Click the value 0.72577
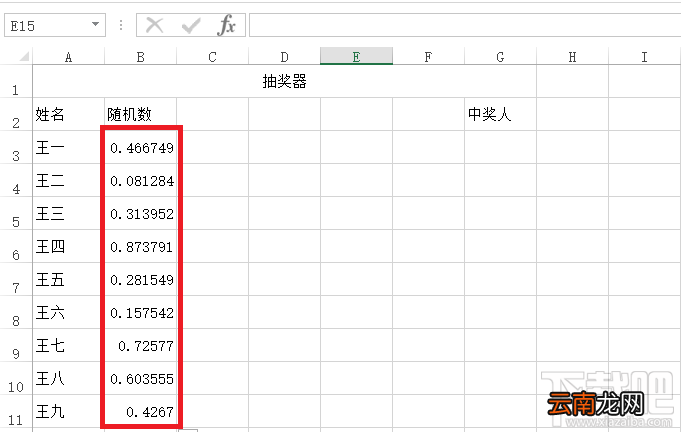681x432 pixels. [x=146, y=346]
